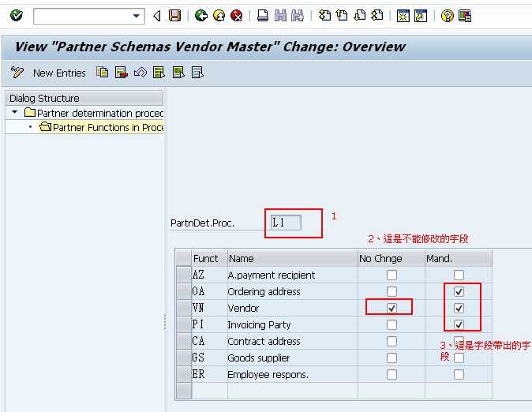Click the Select All icon
The image size is (532, 412).
click(159, 73)
